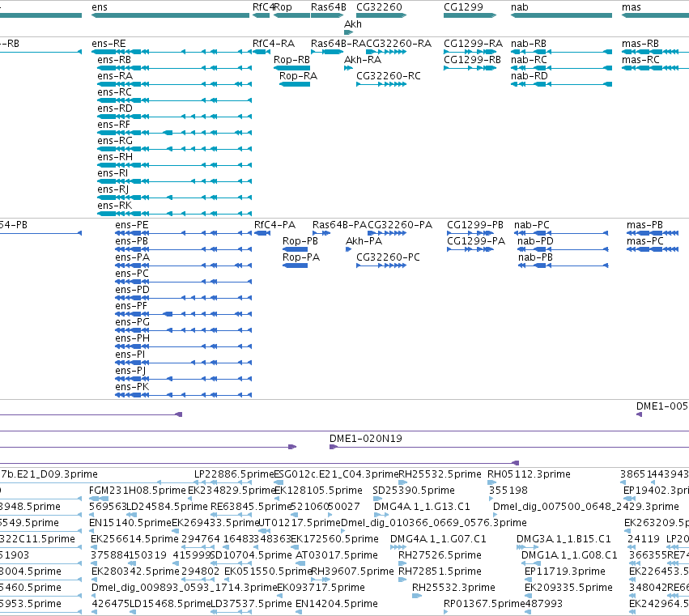Select the SD25390.5prime EST label
The width and height of the screenshot is (689, 616).
tap(414, 491)
